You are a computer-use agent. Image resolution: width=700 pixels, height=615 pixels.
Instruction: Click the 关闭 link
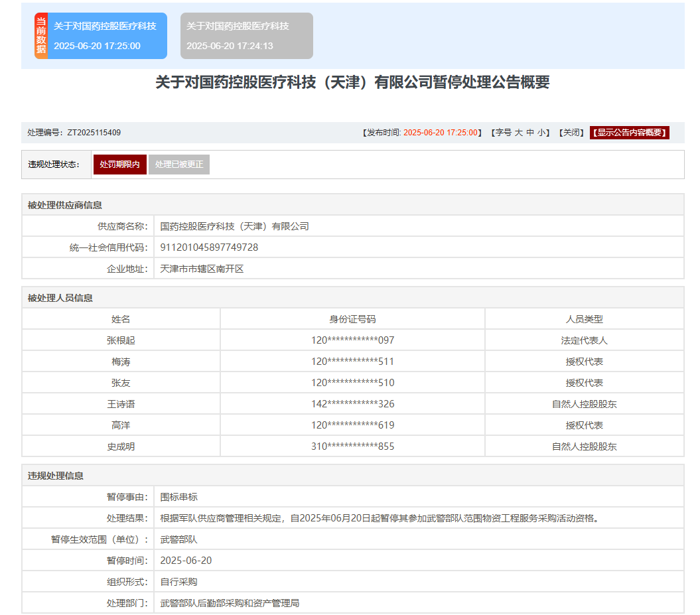571,133
